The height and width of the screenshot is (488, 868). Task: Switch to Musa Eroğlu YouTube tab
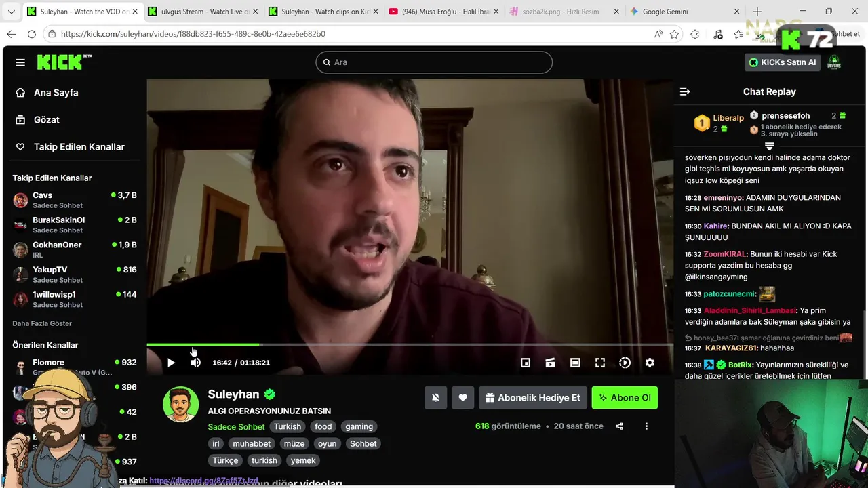443,12
